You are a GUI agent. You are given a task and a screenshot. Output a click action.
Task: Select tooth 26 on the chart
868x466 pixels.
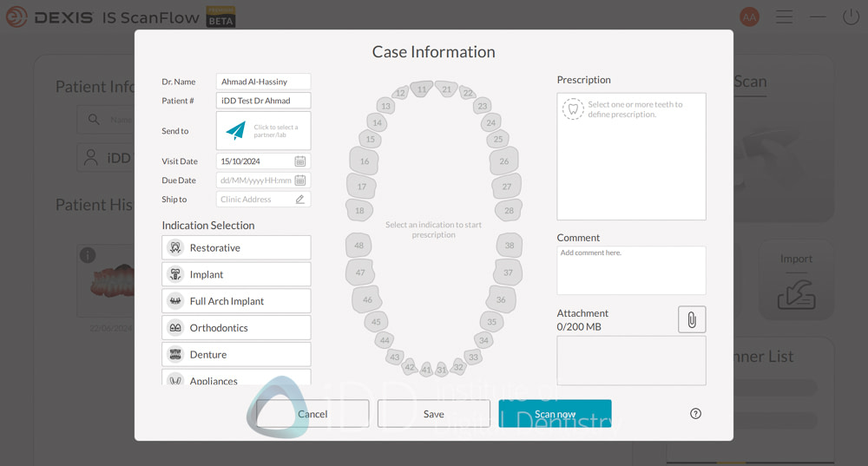[x=503, y=161]
